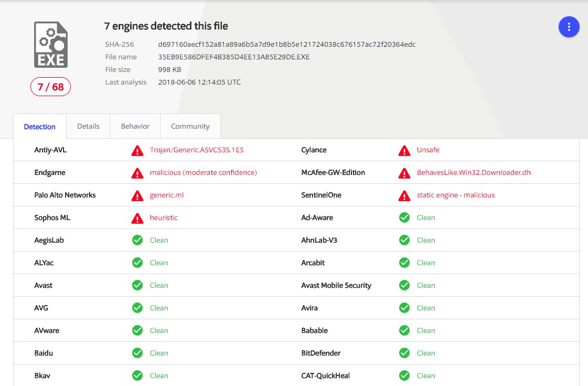Switch to the Detection tab
The width and height of the screenshot is (588, 386).
[40, 127]
